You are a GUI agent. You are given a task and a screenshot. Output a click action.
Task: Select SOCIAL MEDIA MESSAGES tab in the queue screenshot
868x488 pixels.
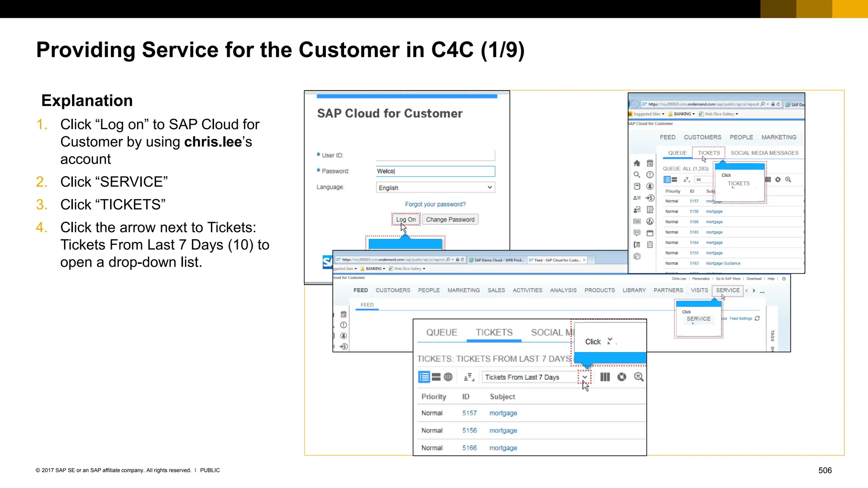coord(765,153)
